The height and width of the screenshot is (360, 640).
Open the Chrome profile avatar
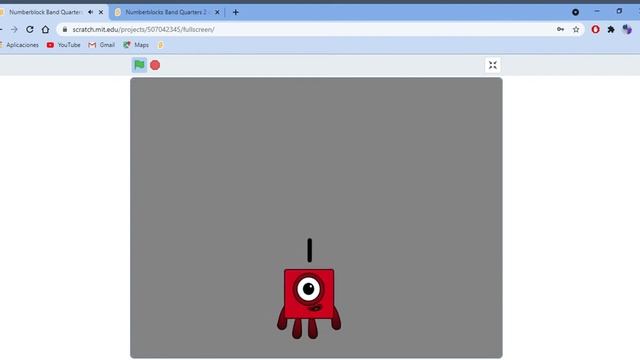[627, 29]
